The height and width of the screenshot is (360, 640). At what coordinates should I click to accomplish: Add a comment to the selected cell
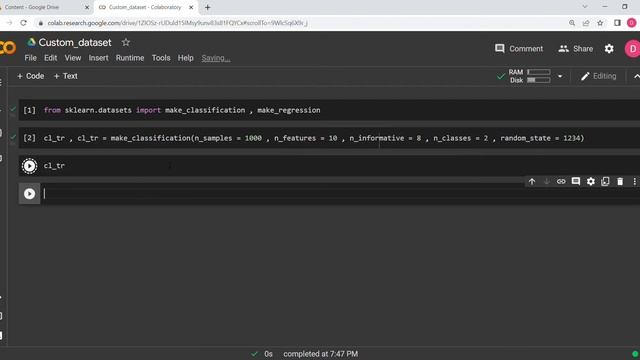coord(576,181)
